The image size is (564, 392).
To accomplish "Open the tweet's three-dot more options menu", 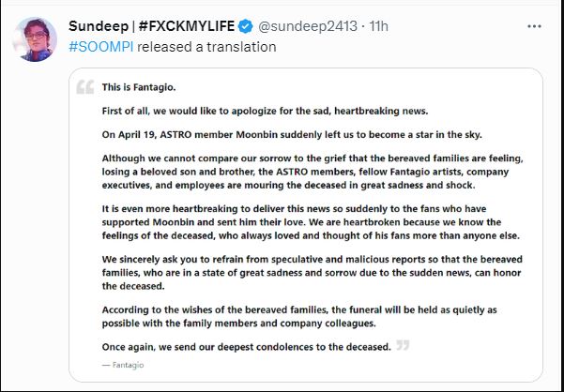I will click(x=534, y=26).
